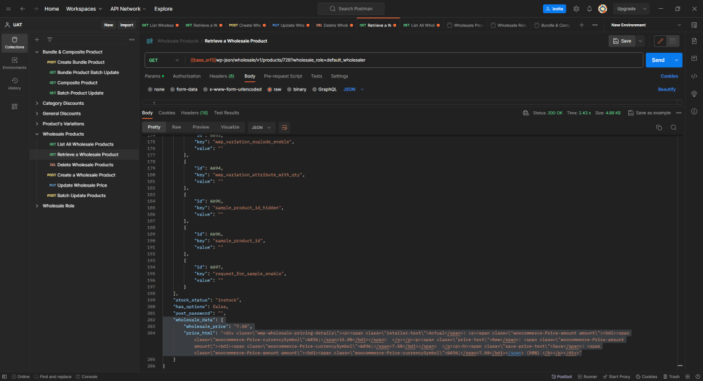Open the comments icon beside the pencil

pyautogui.click(x=673, y=41)
